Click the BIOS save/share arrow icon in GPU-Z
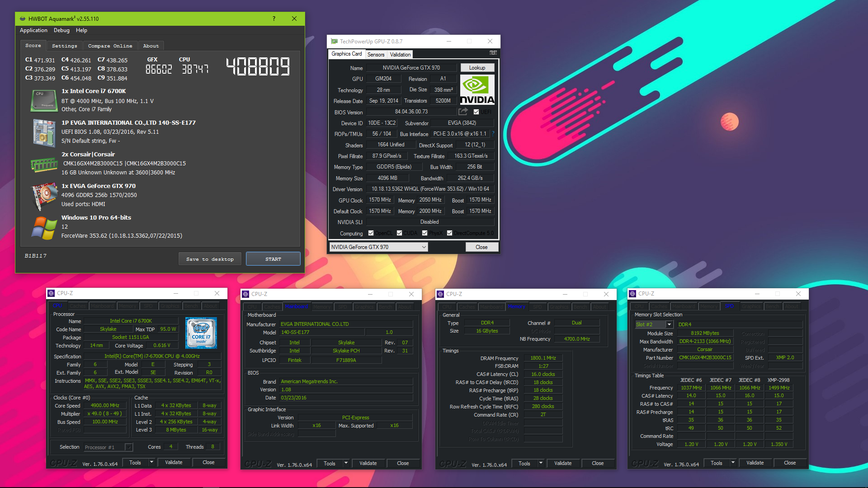 pyautogui.click(x=463, y=112)
